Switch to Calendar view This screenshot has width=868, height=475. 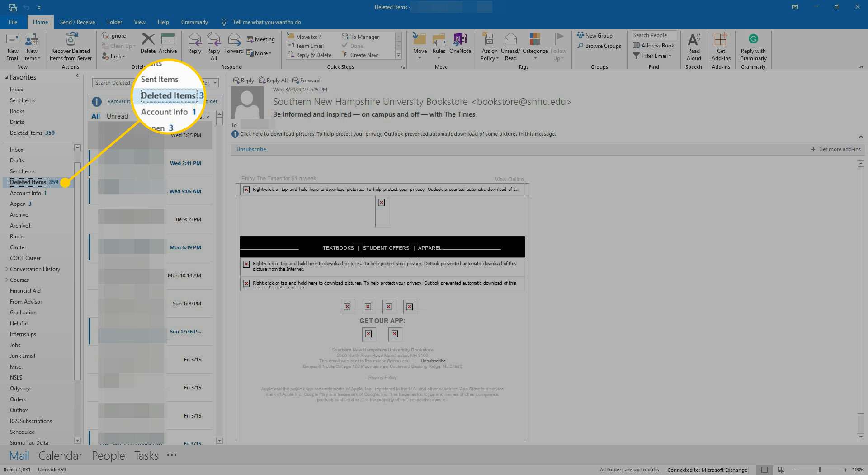[x=60, y=456]
